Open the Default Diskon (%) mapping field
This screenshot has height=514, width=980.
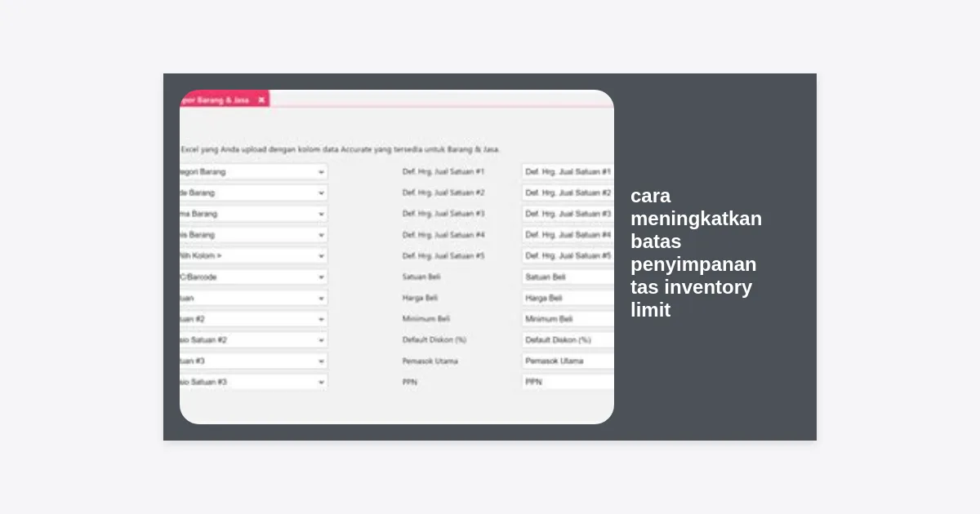[568, 340]
